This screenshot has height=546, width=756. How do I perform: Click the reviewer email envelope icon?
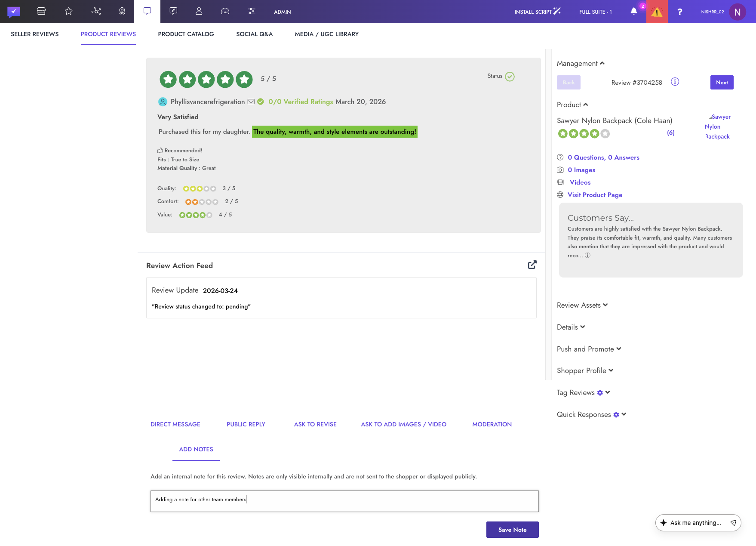251,102
